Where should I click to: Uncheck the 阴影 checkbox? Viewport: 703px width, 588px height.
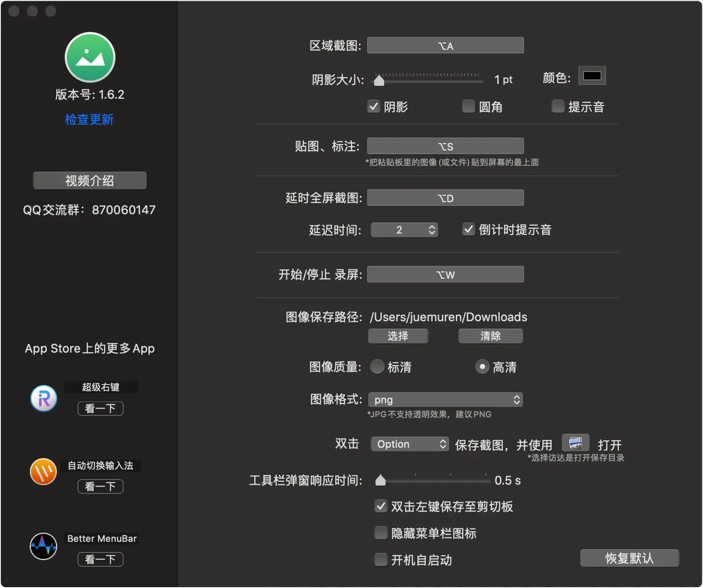click(x=374, y=106)
